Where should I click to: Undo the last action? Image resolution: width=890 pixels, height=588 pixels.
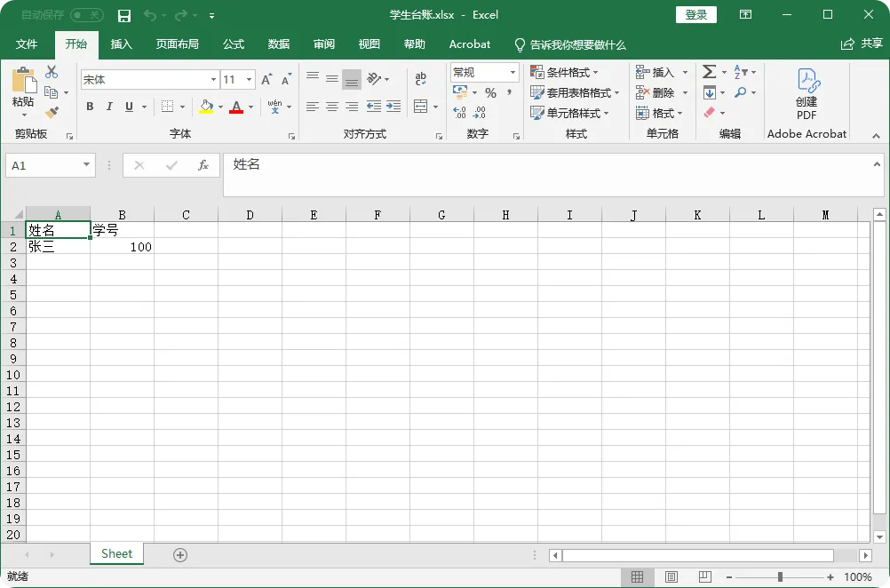pyautogui.click(x=150, y=15)
